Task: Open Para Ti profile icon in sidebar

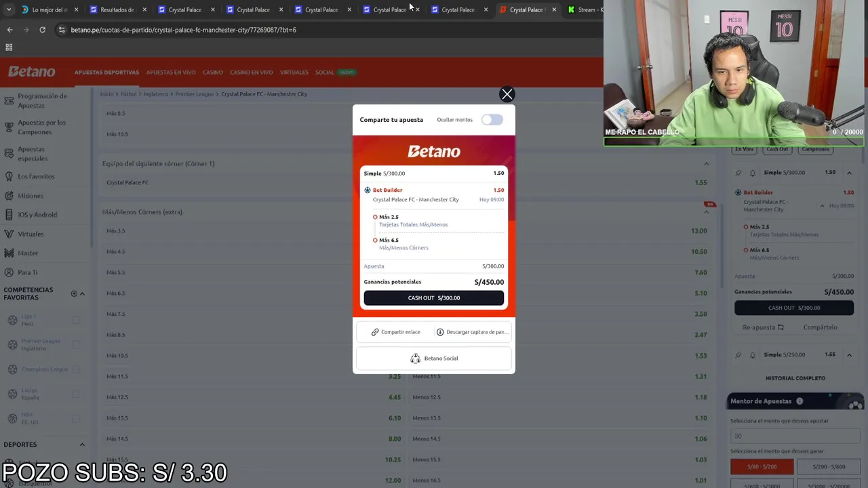Action: click(x=9, y=272)
